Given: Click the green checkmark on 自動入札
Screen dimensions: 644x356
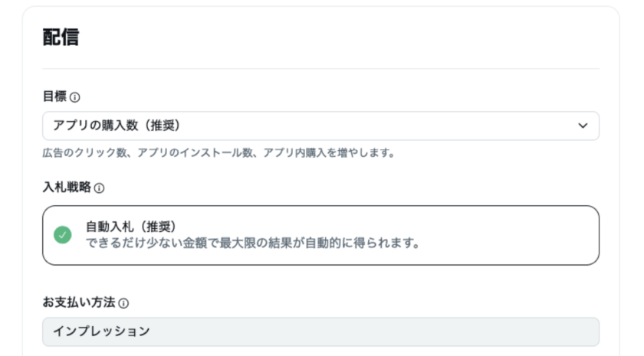Looking at the screenshot, I should click(x=64, y=235).
